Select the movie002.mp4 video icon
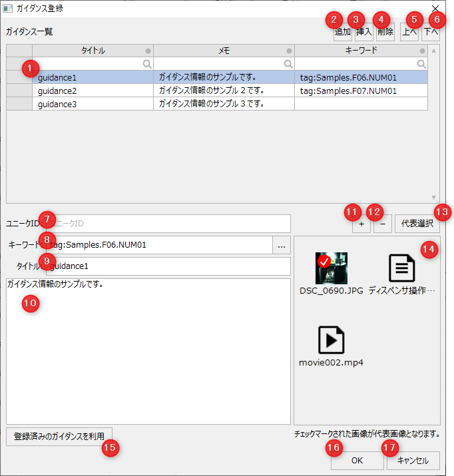 coord(331,340)
